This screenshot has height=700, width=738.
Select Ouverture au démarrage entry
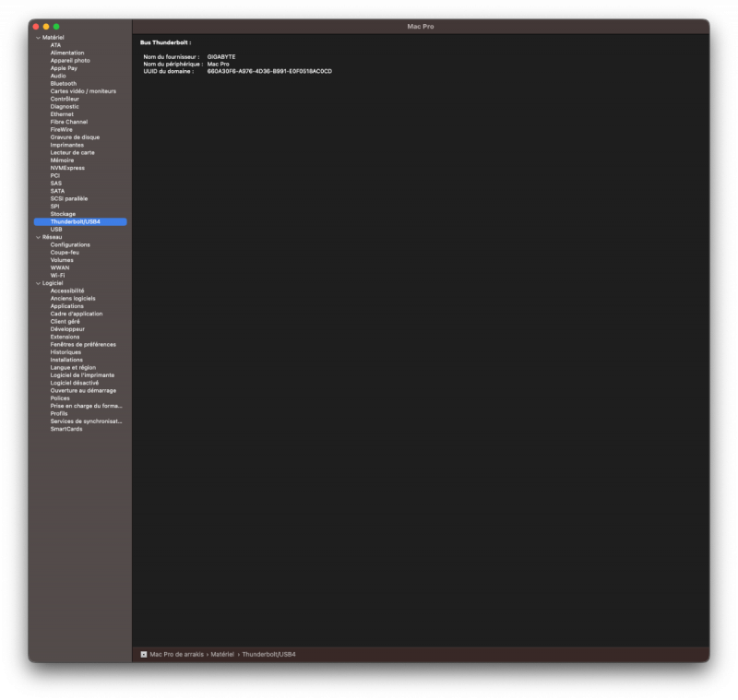(83, 391)
